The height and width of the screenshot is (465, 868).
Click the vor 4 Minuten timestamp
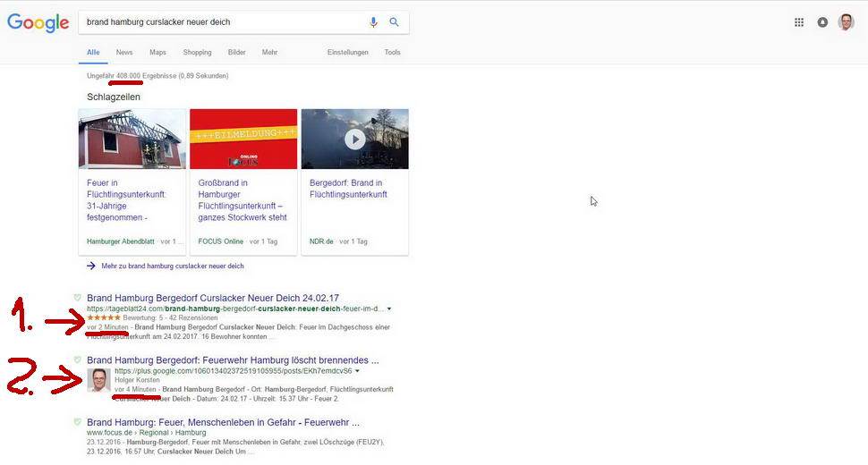pyautogui.click(x=135, y=389)
